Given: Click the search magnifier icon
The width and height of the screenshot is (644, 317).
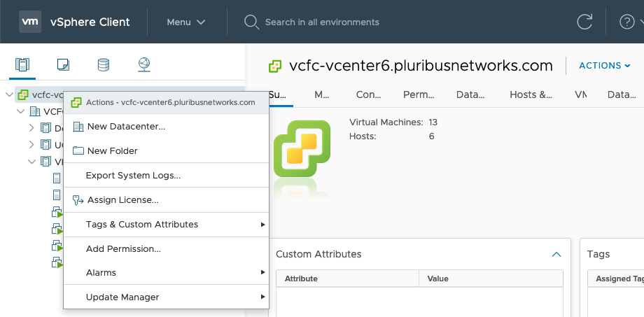Looking at the screenshot, I should 251,22.
